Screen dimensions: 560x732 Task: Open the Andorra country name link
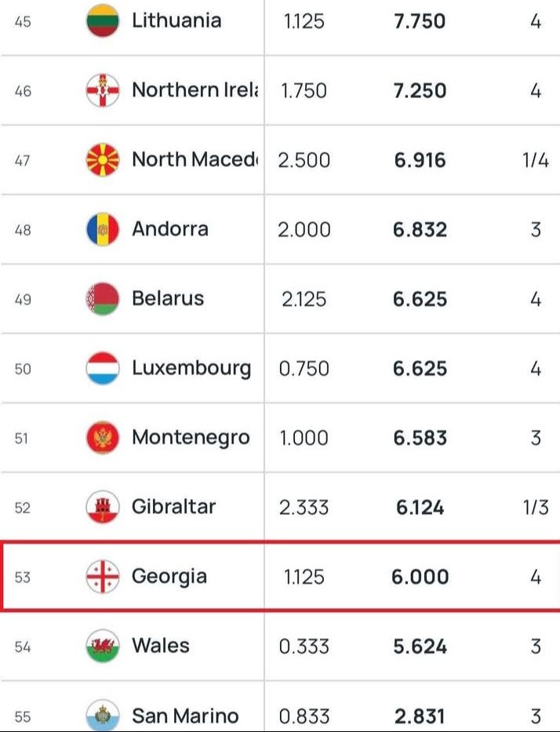pyautogui.click(x=170, y=229)
